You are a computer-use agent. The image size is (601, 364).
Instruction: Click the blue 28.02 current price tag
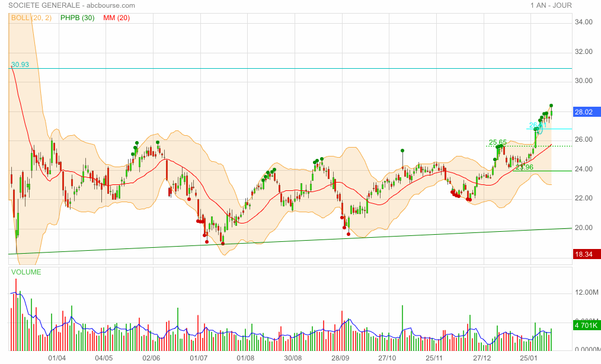[x=586, y=112]
